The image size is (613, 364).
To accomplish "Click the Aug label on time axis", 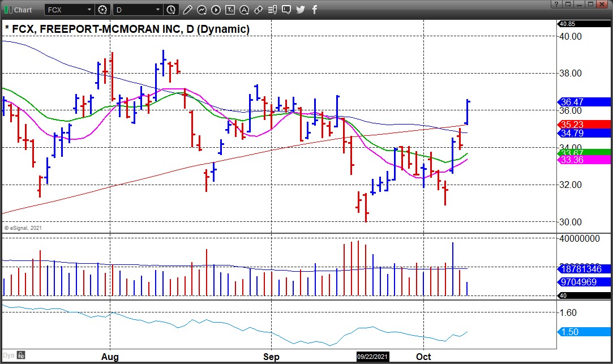I will 110,357.
